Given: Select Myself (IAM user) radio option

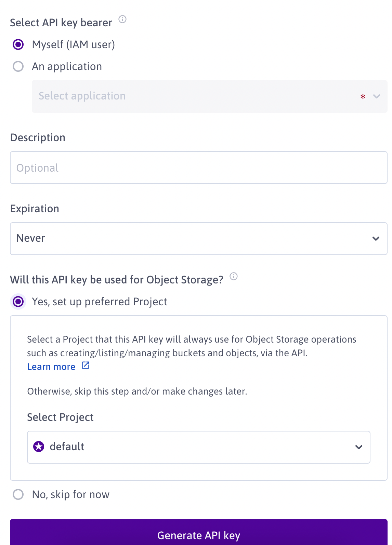Looking at the screenshot, I should (18, 44).
